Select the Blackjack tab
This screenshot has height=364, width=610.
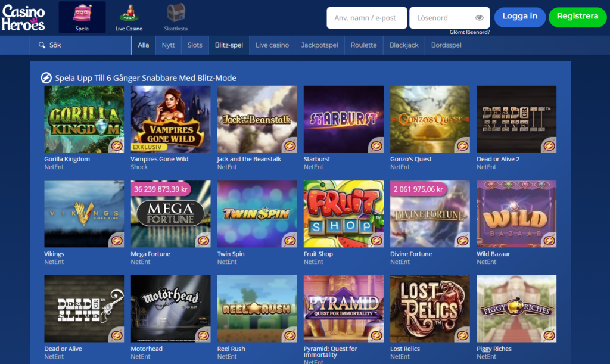pos(404,45)
